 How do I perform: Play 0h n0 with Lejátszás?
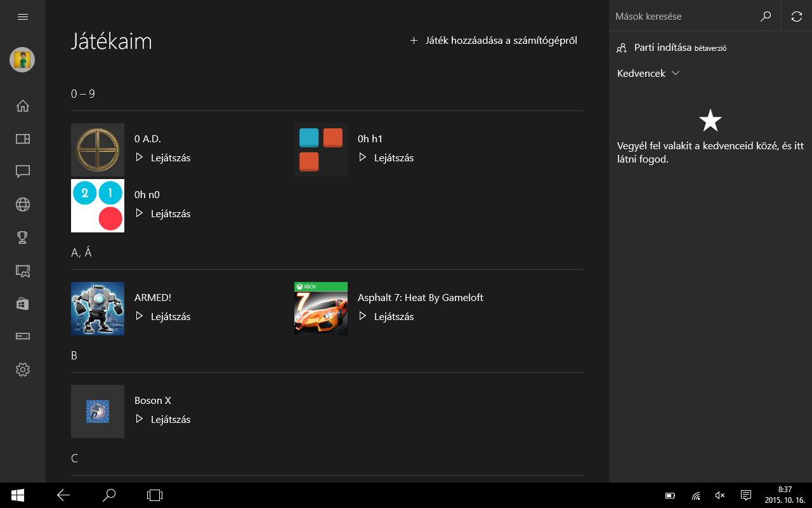click(x=163, y=213)
